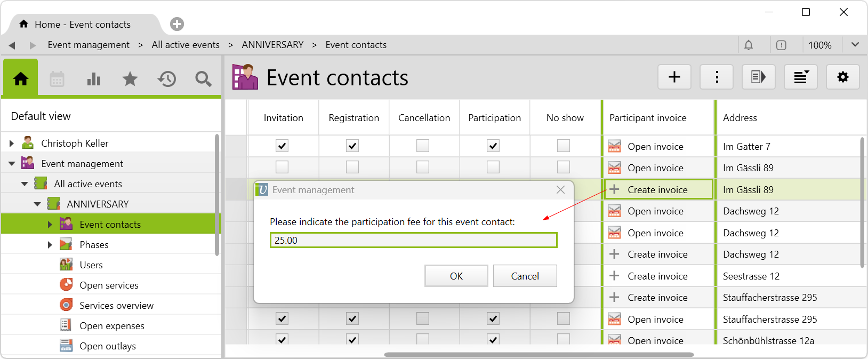
Task: Open the notifications bell icon
Action: 749,45
